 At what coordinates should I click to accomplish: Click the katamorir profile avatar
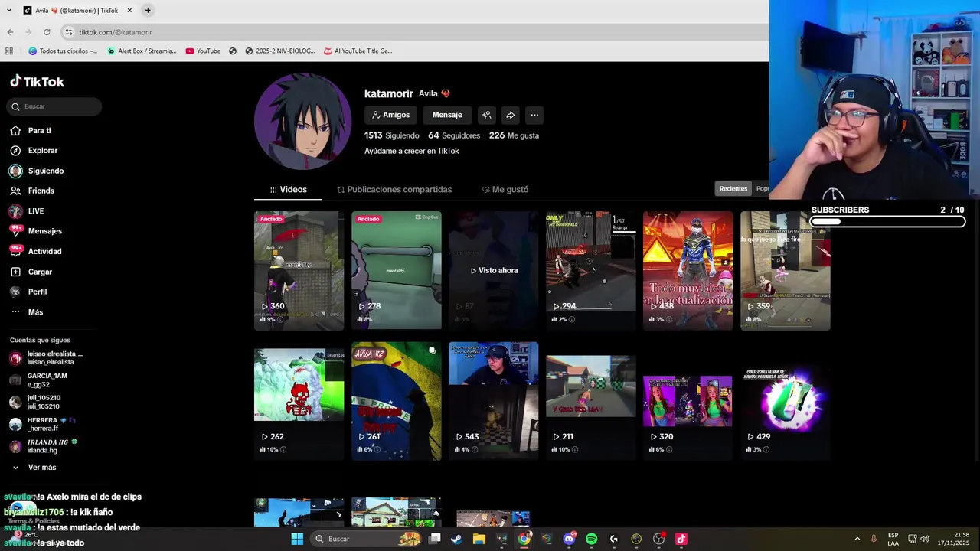click(x=303, y=122)
